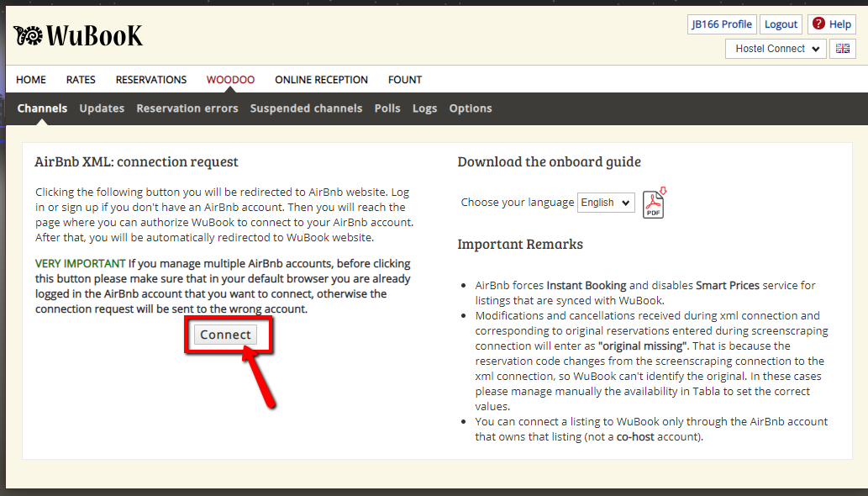Click the bold 'Smart Prices' text
868x496 pixels.
coord(728,286)
